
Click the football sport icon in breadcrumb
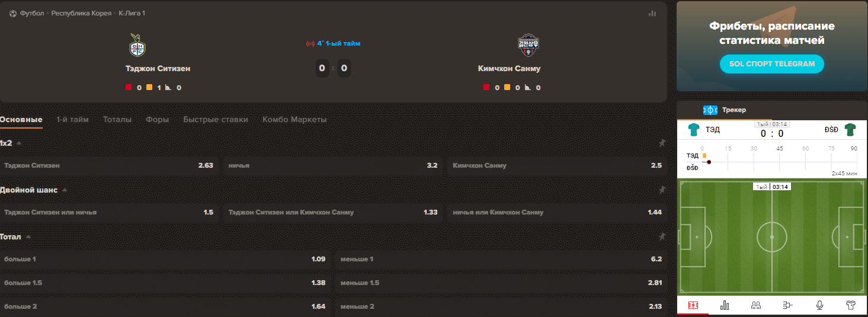pyautogui.click(x=13, y=13)
